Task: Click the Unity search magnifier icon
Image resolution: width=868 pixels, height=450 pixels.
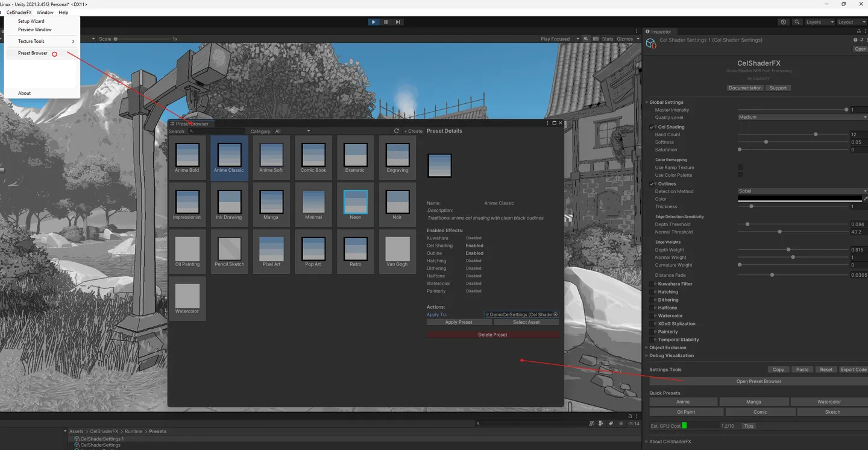Action: click(797, 22)
